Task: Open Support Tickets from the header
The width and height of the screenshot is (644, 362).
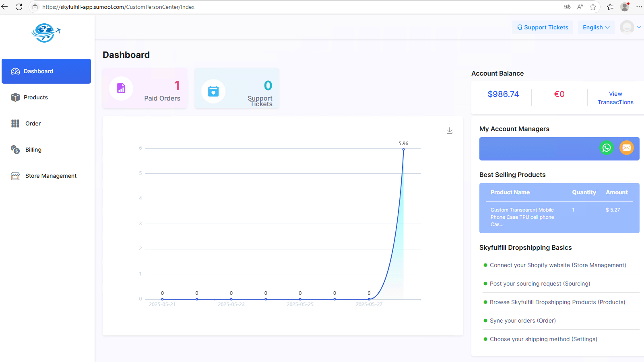Action: (x=543, y=27)
